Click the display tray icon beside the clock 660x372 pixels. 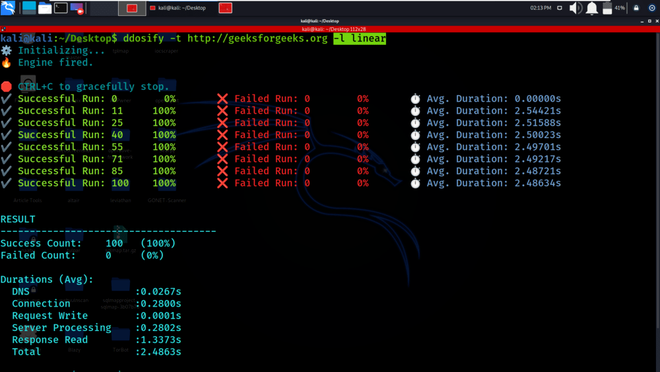[x=559, y=8]
